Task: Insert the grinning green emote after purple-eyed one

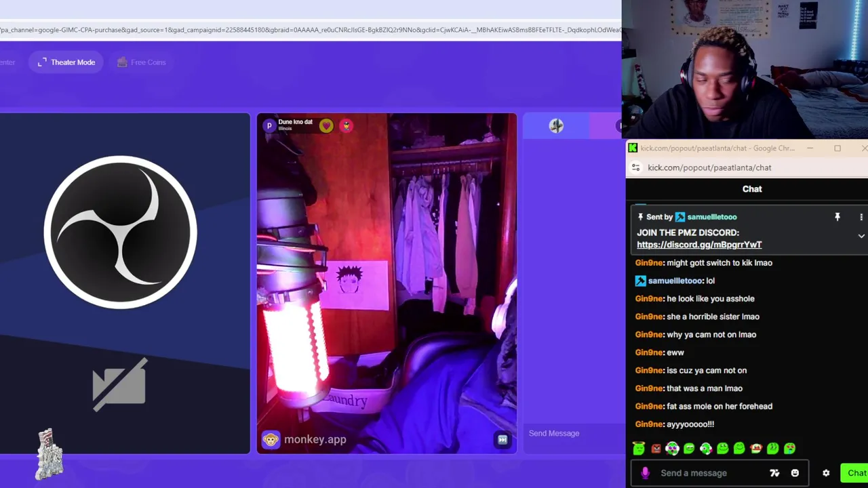Action: [689, 448]
